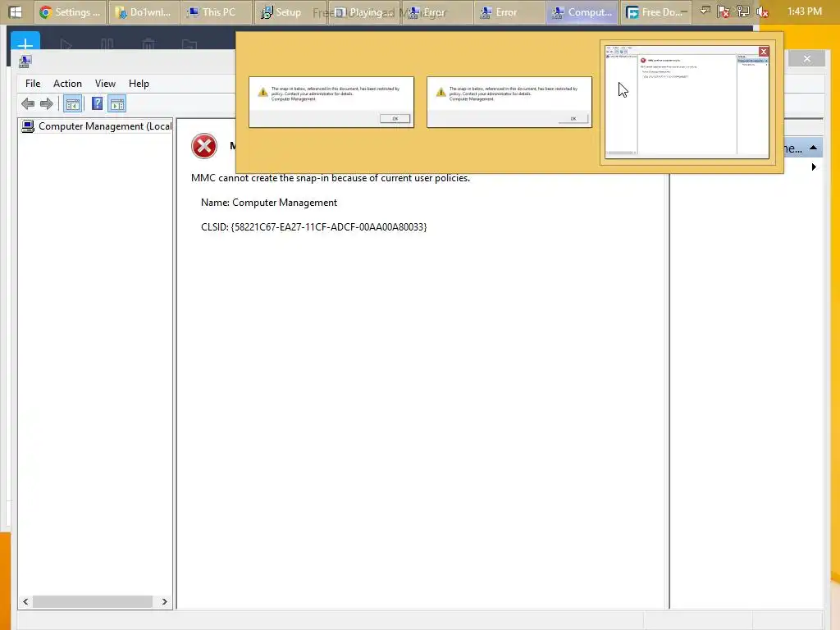Click the blue Help question-mark icon

tap(97, 103)
